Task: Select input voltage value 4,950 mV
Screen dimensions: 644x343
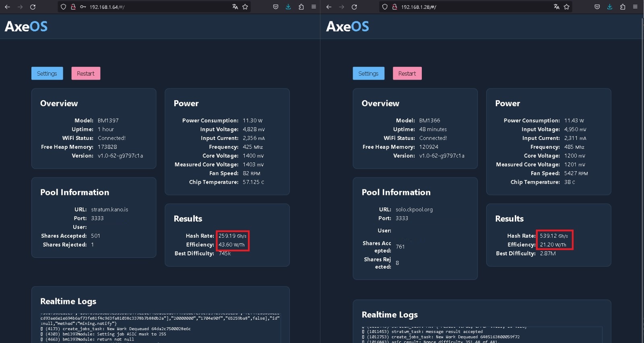Action: coord(575,129)
